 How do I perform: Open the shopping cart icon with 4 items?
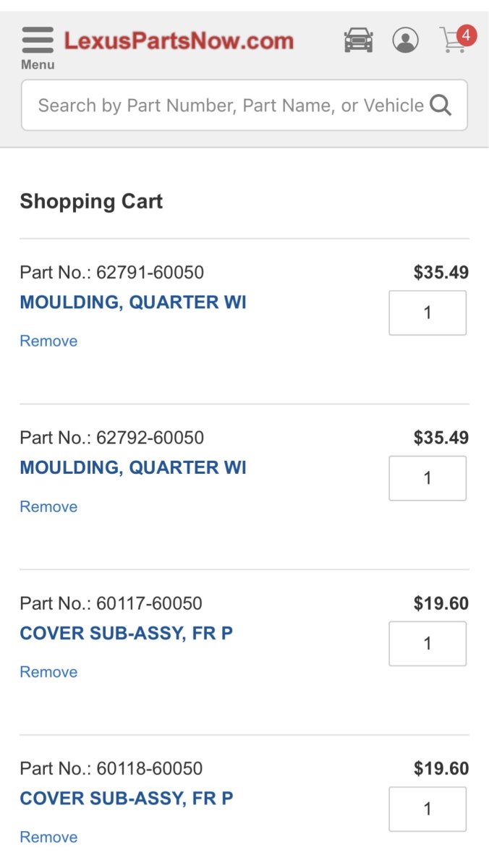(454, 40)
